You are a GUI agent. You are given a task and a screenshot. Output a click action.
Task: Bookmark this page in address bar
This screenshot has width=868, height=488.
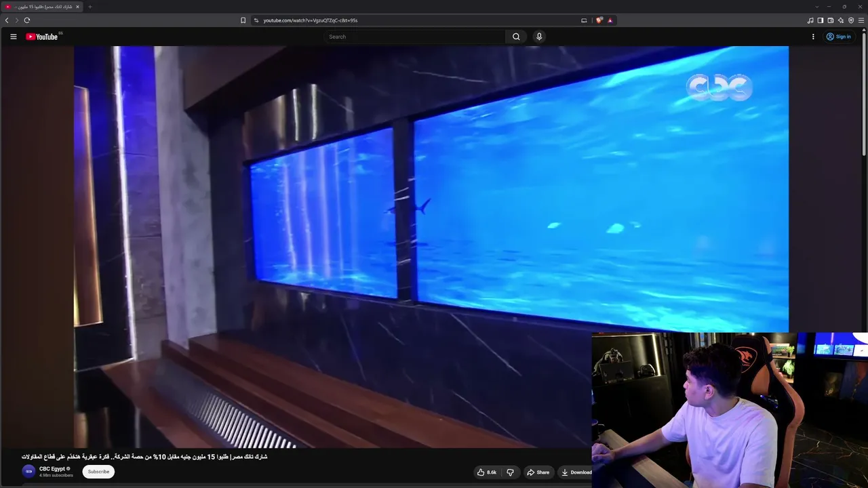pyautogui.click(x=243, y=20)
